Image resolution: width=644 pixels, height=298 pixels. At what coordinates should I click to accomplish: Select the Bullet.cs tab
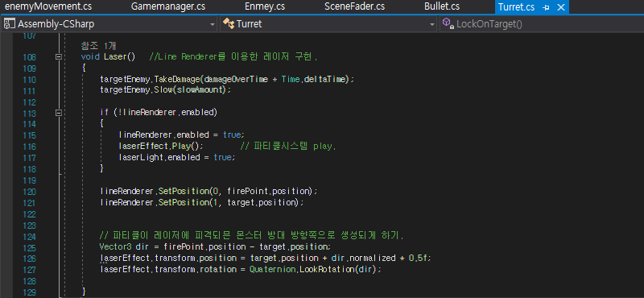pos(442,6)
